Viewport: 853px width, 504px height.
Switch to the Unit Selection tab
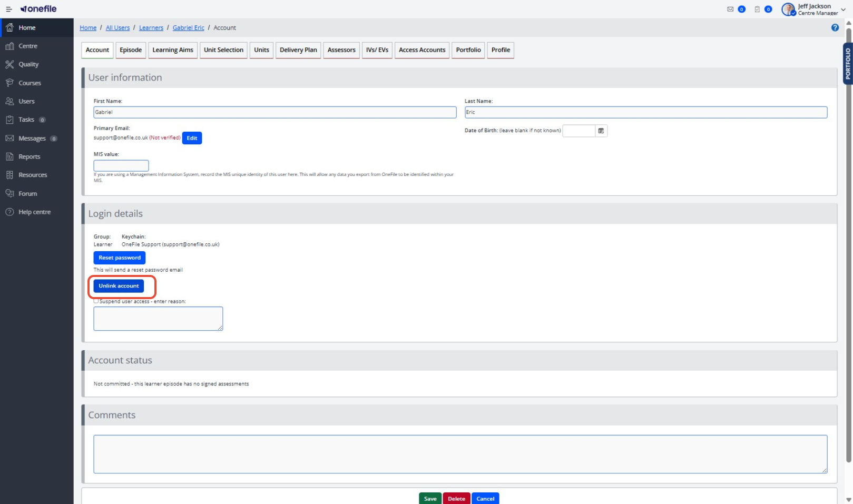click(223, 50)
